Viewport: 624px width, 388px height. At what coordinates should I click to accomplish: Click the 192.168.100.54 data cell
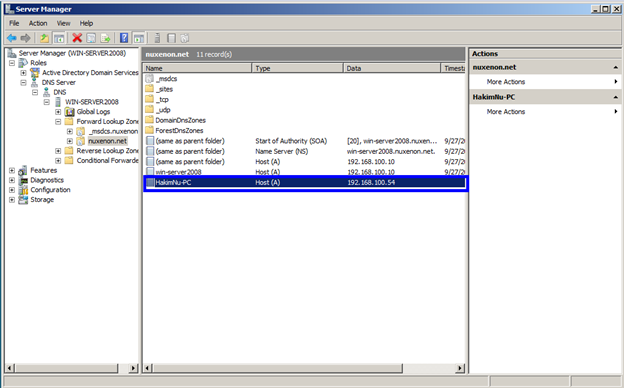[x=371, y=182]
